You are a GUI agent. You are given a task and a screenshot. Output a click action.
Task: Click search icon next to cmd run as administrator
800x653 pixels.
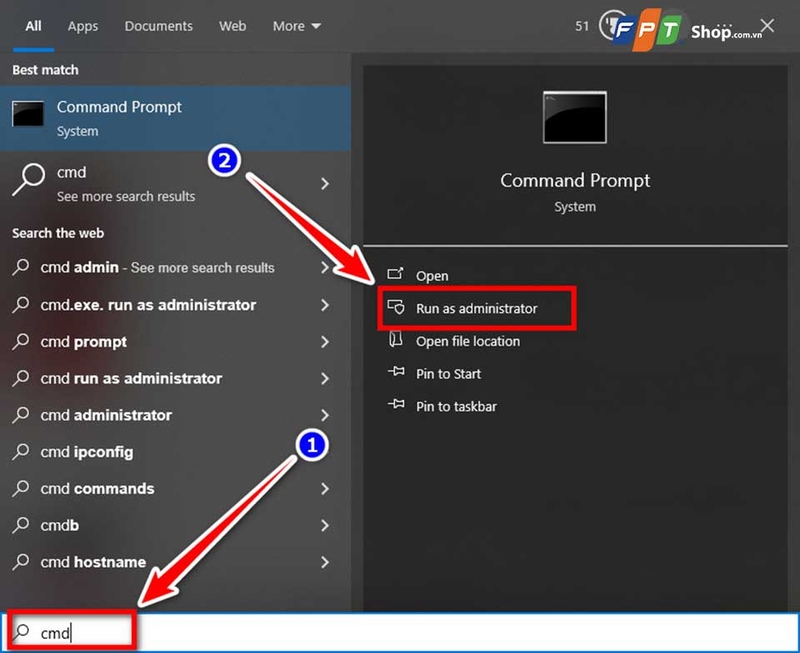(20, 378)
